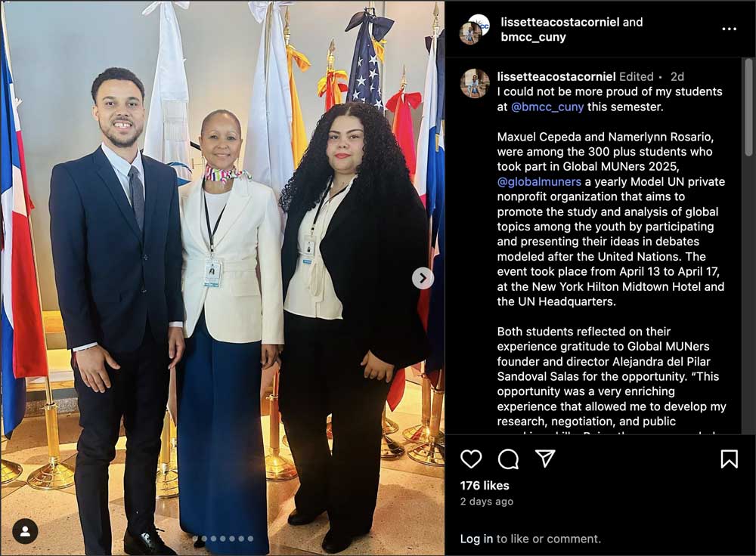Viewport: 756px width, 556px height.
Task: Go to next photo with right arrow
Action: (423, 278)
